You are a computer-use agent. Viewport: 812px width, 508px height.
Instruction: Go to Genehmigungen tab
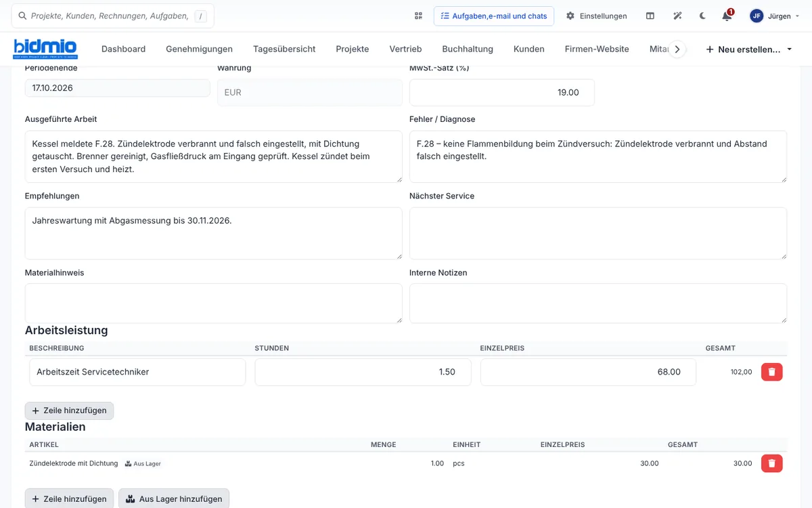pyautogui.click(x=199, y=49)
